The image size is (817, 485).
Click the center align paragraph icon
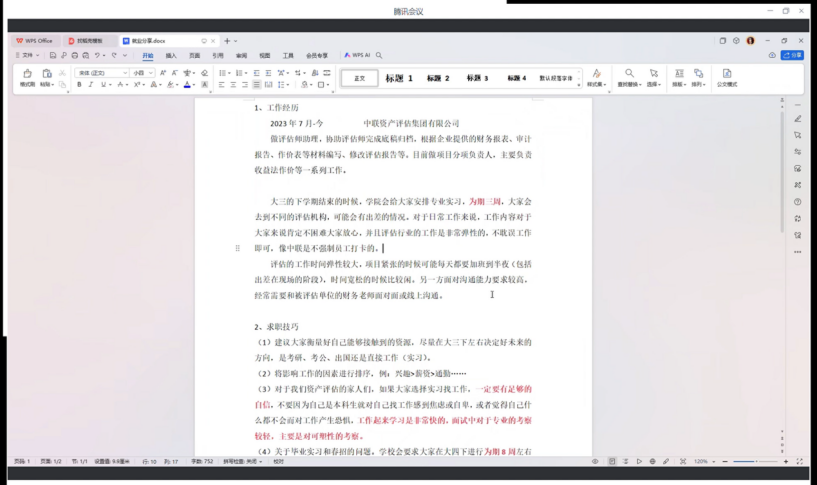pos(233,85)
